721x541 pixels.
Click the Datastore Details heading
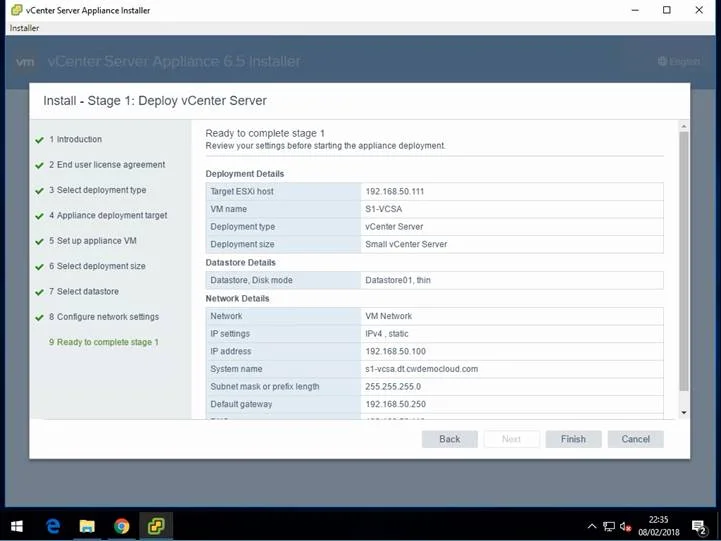click(x=240, y=262)
